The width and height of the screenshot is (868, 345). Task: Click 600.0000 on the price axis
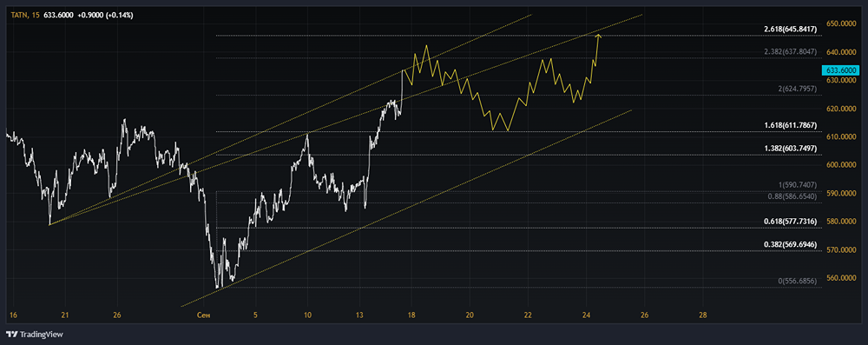click(841, 165)
